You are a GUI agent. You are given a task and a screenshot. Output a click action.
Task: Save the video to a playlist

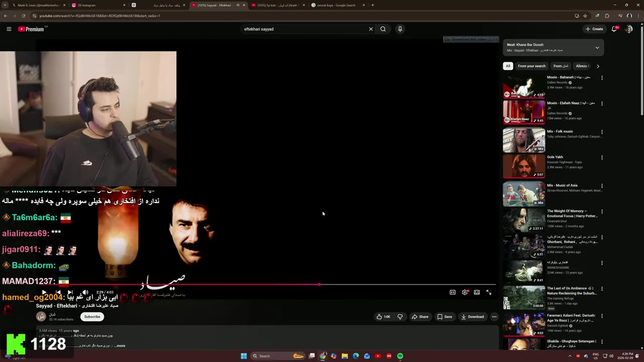445,317
